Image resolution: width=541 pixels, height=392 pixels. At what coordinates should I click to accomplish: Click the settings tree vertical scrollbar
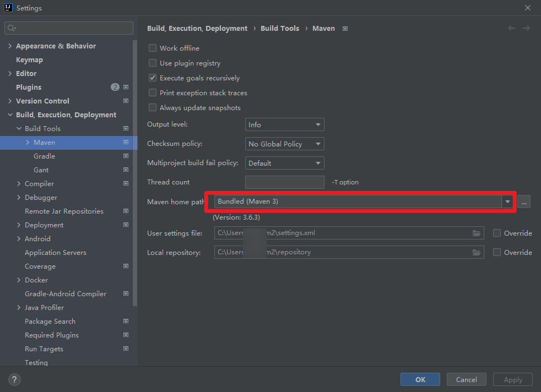coord(135,172)
